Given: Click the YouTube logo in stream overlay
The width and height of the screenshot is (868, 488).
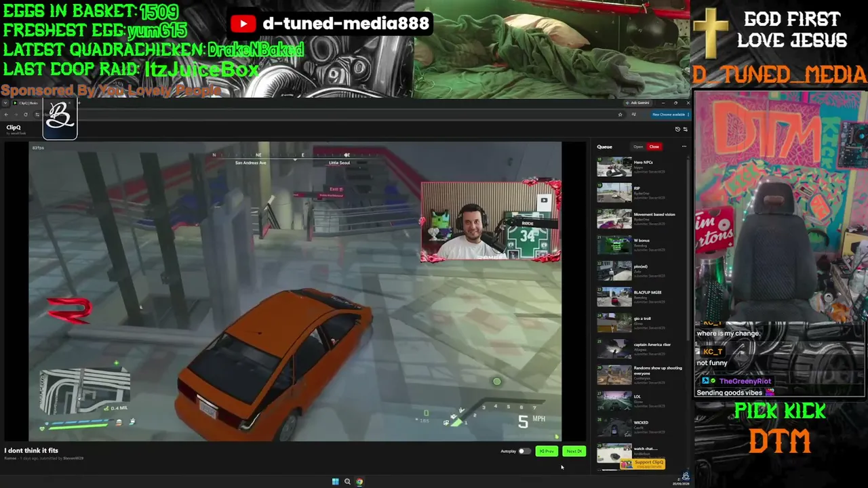Looking at the screenshot, I should (242, 24).
